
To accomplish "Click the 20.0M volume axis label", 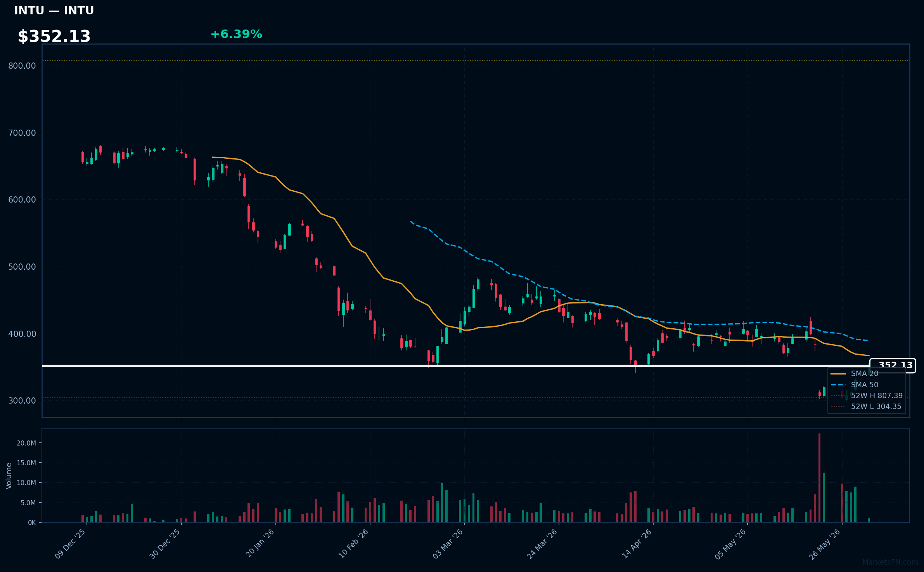I will 26,443.
